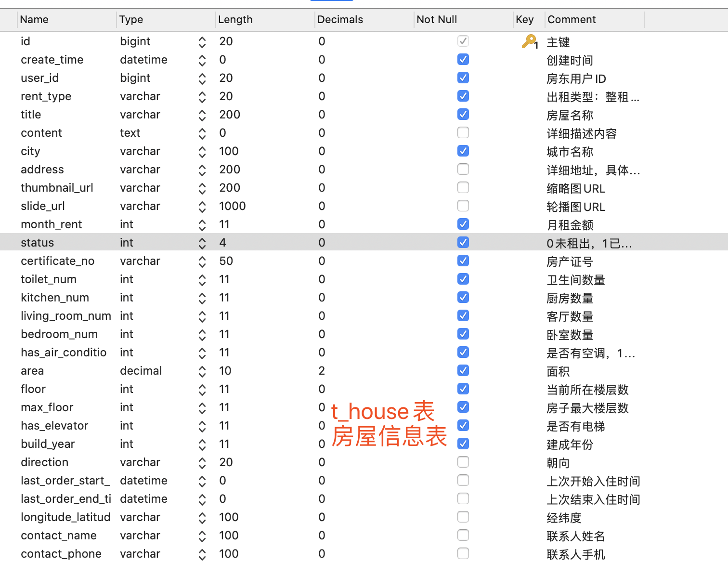Open type dropdown for create_time field
This screenshot has width=728, height=575.
[x=202, y=61]
